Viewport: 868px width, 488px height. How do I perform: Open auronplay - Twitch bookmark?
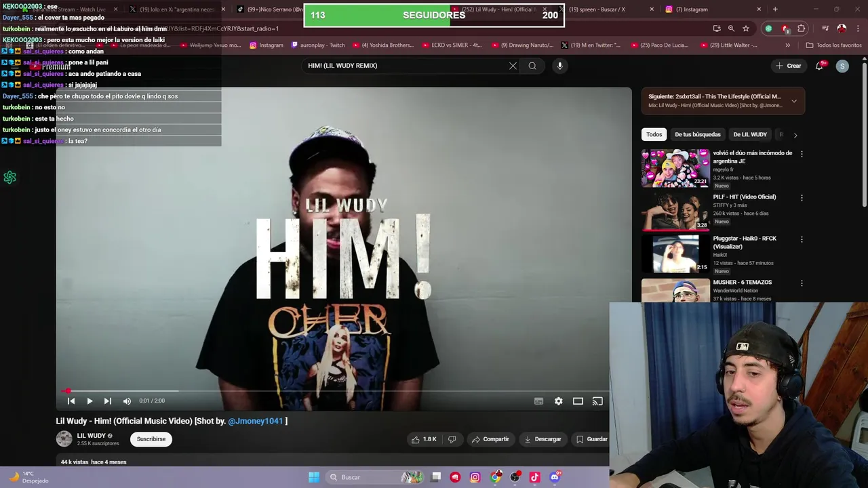click(318, 45)
